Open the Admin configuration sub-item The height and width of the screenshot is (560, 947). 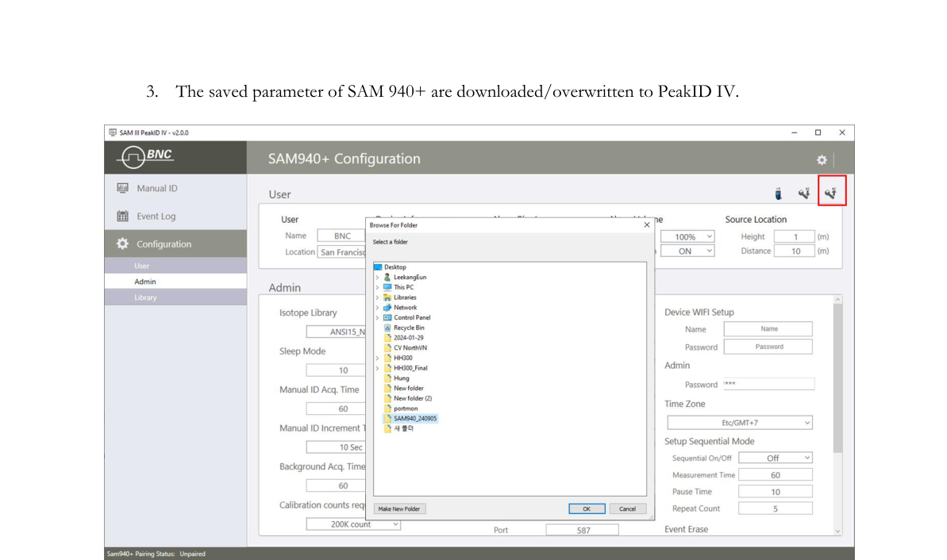coord(175,282)
